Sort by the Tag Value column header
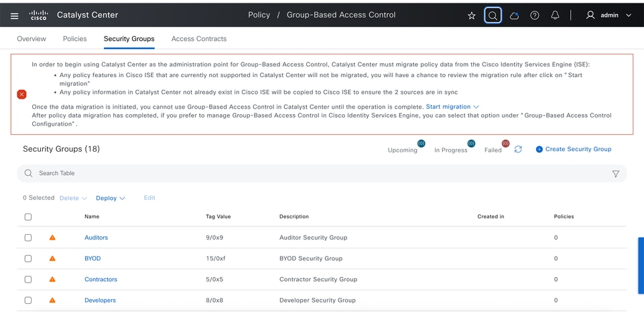Screen dimensions: 644x312 [218, 217]
